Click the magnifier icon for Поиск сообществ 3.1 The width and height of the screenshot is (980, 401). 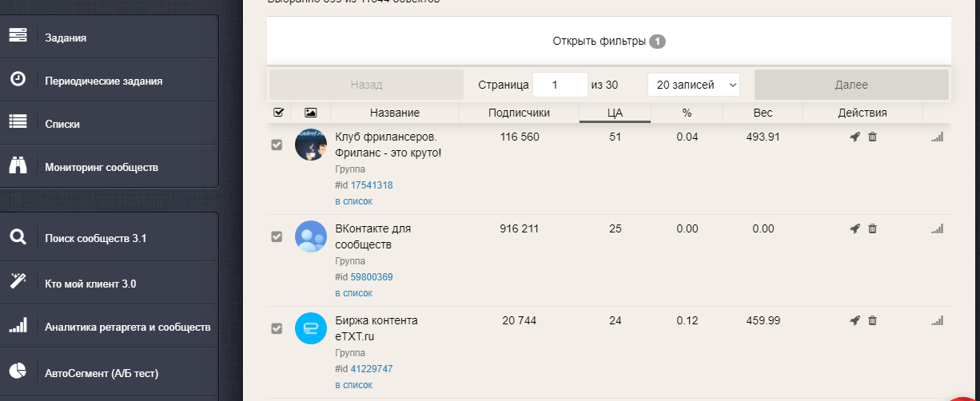(x=18, y=237)
